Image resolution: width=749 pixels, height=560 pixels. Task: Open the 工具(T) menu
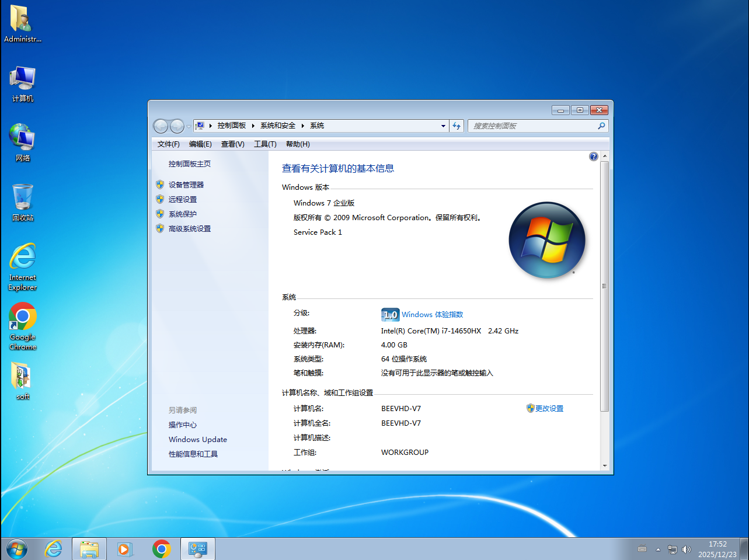[x=265, y=144]
